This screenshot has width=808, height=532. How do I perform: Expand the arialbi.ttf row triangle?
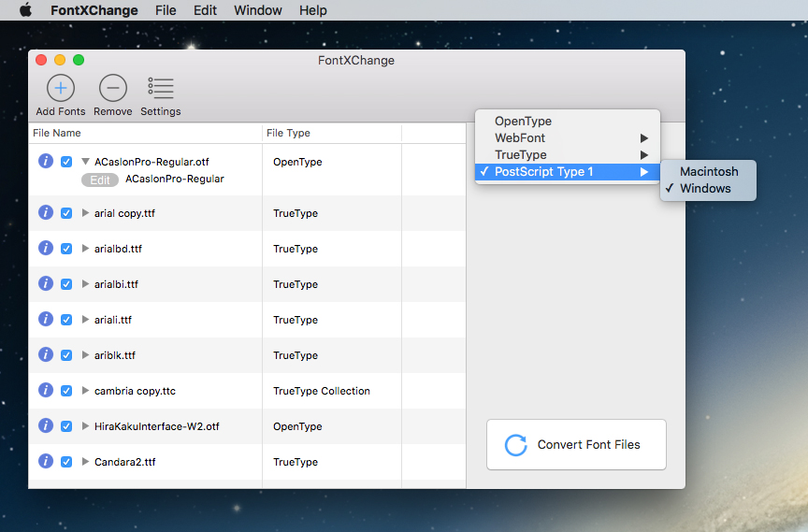pos(85,284)
